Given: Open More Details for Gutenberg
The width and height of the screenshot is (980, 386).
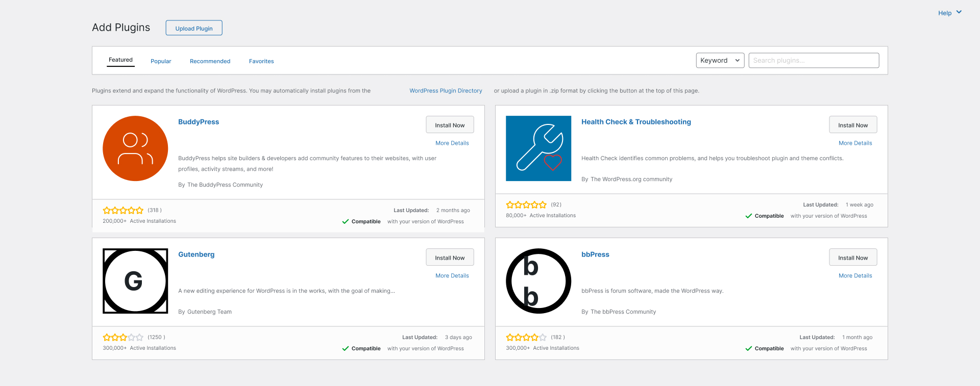Looking at the screenshot, I should pos(452,275).
